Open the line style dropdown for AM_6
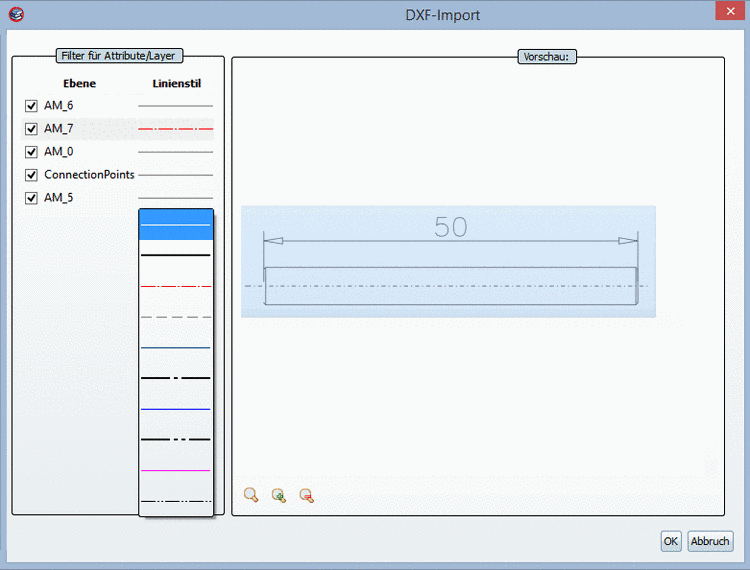This screenshot has height=570, width=750. 176,106
